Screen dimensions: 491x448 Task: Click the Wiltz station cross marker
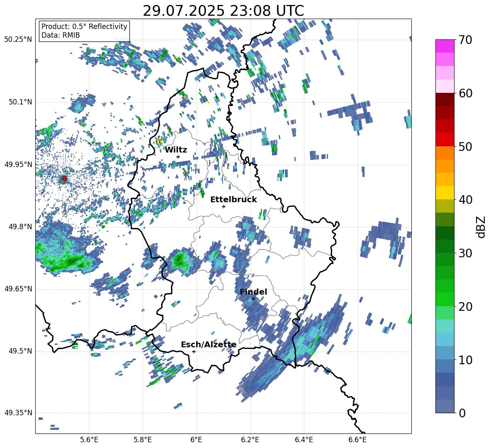(x=178, y=157)
